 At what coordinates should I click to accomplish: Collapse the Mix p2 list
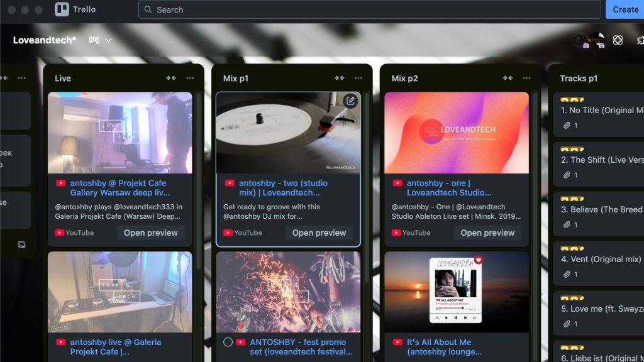click(x=508, y=78)
